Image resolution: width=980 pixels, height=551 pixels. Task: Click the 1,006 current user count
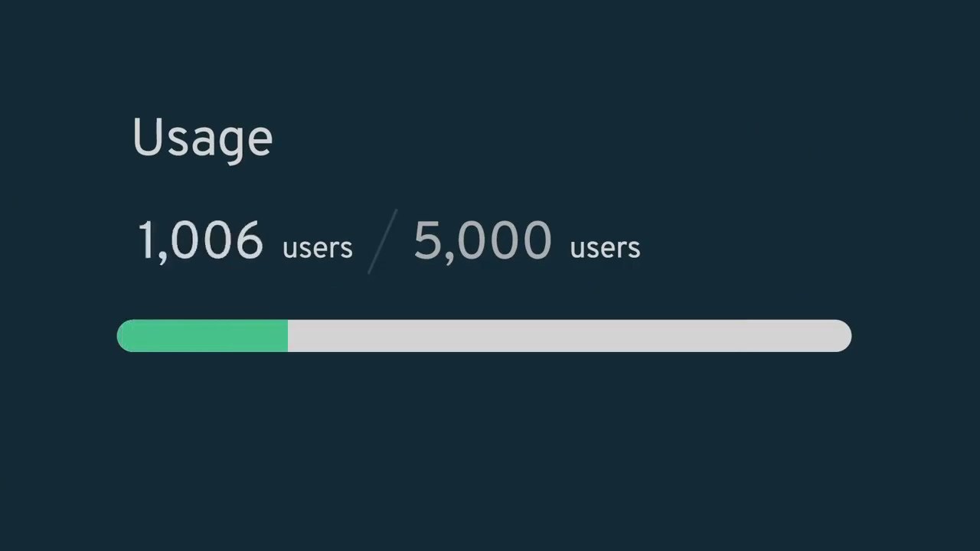click(201, 240)
